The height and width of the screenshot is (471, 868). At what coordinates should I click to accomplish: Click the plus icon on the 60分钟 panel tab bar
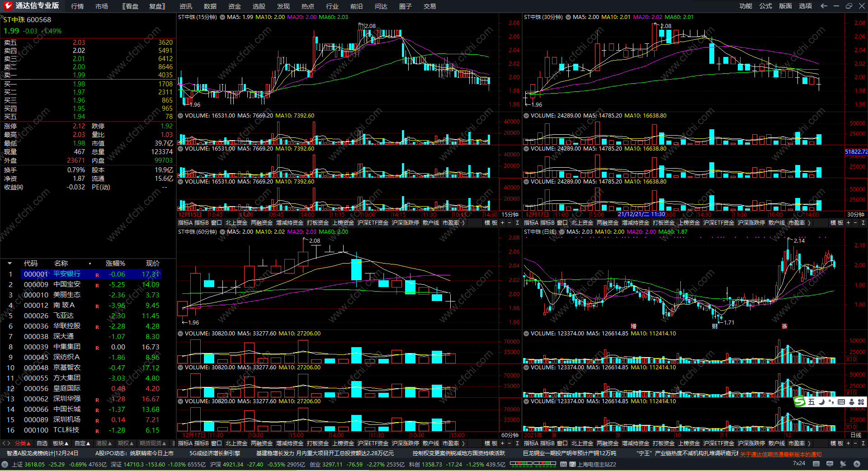tap(502, 443)
